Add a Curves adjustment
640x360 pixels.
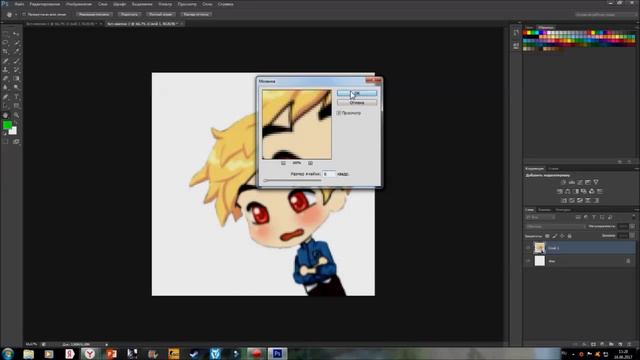coord(580,182)
